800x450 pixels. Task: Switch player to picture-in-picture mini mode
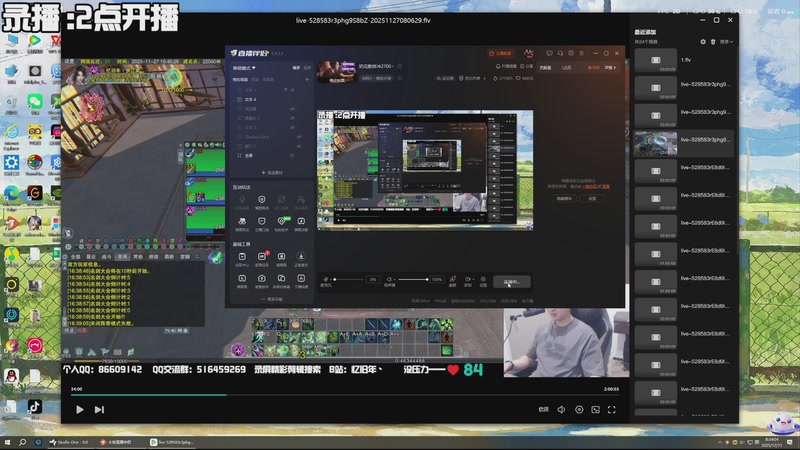(x=595, y=409)
